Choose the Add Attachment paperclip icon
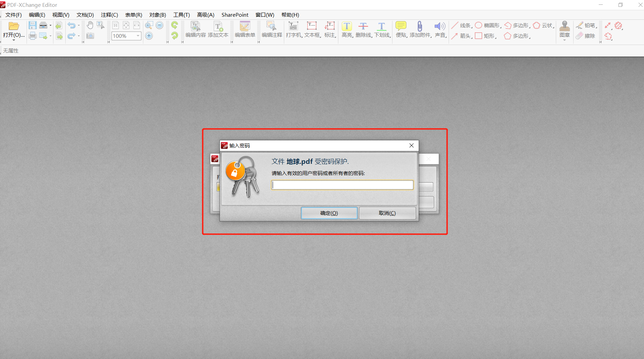 coord(420,27)
